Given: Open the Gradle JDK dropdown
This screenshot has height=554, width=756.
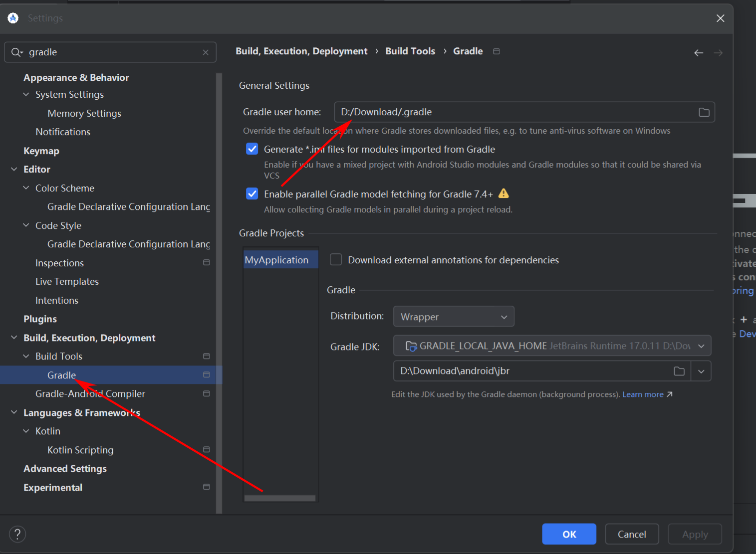Looking at the screenshot, I should click(552, 346).
